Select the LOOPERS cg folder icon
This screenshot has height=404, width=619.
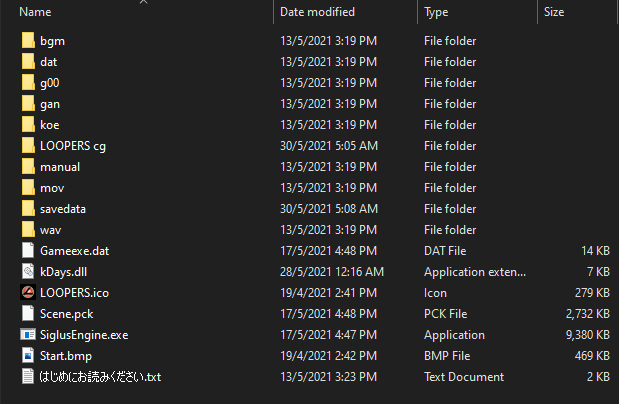click(28, 146)
